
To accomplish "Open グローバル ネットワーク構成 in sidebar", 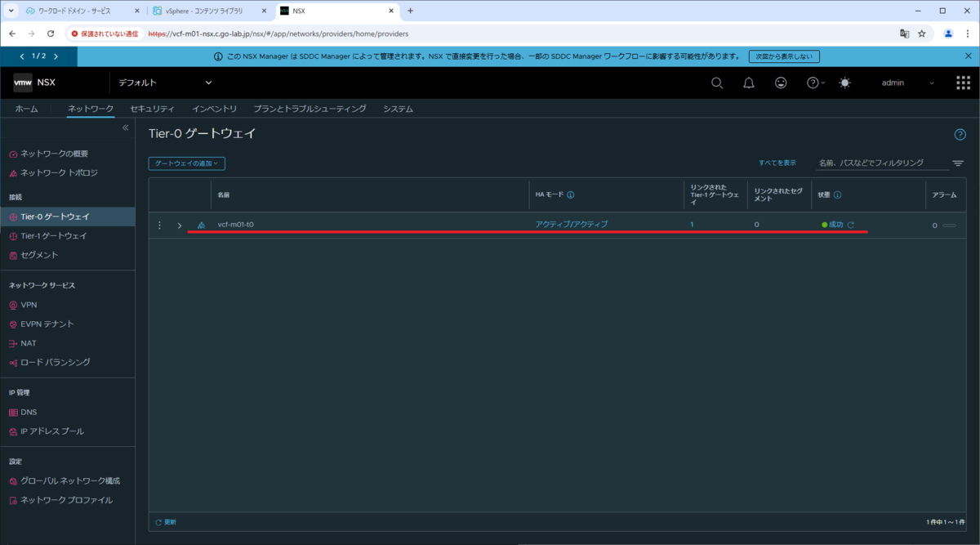I will click(x=70, y=480).
